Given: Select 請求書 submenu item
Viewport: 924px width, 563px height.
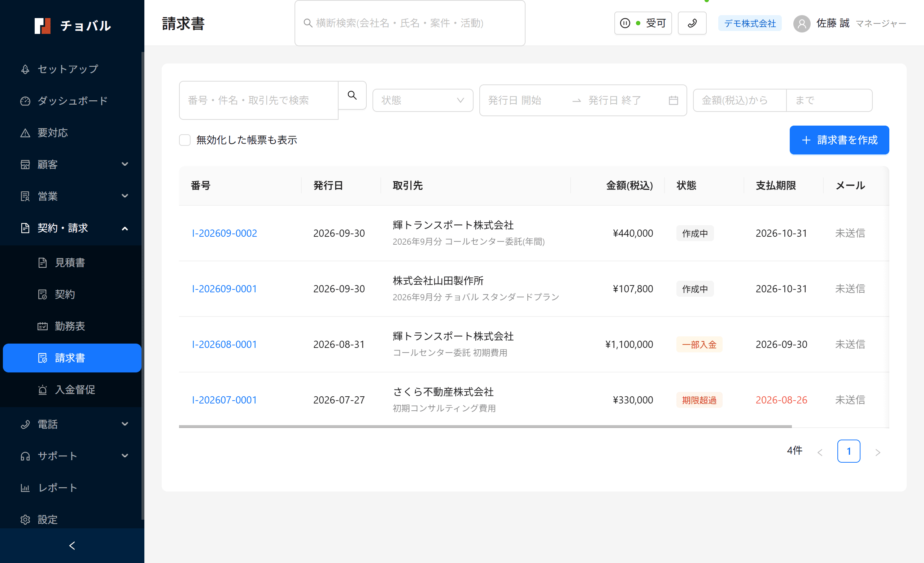Looking at the screenshot, I should [x=72, y=358].
